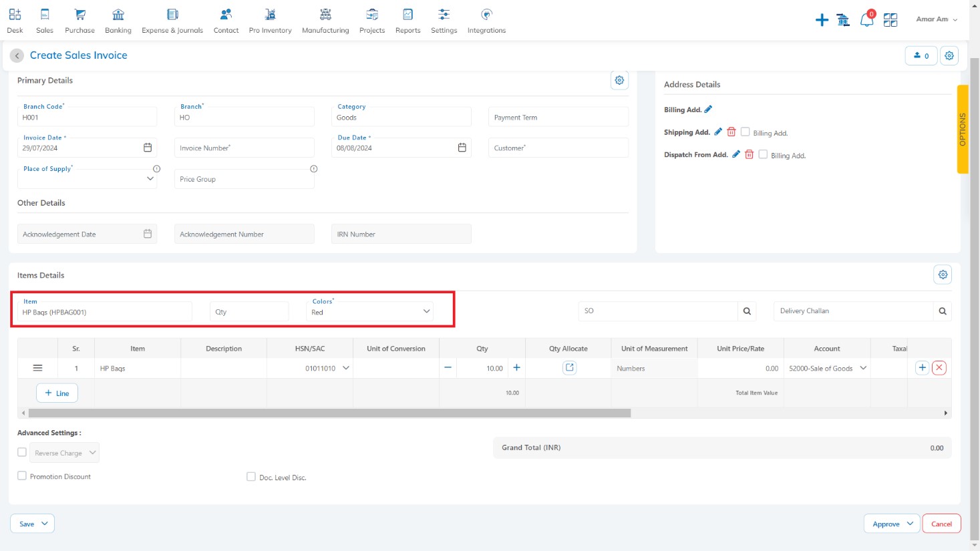Increase quantity with plus button
Image resolution: width=980 pixels, height=551 pixels.
click(516, 367)
